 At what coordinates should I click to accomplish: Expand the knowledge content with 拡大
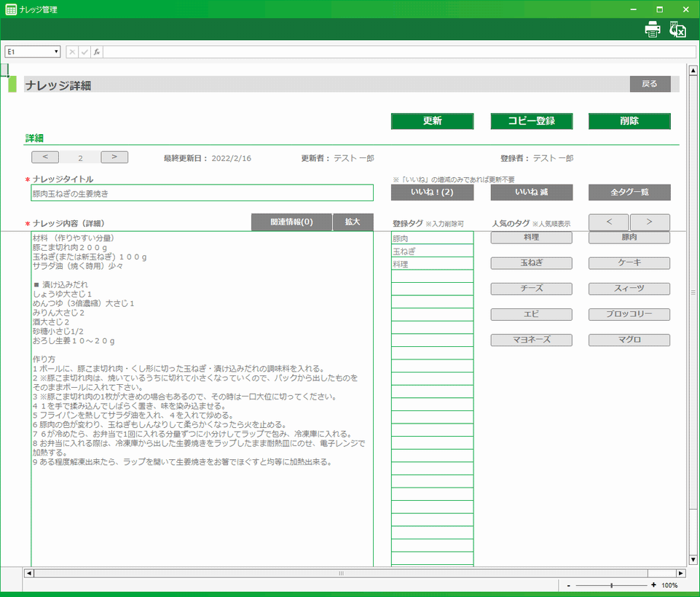[353, 222]
